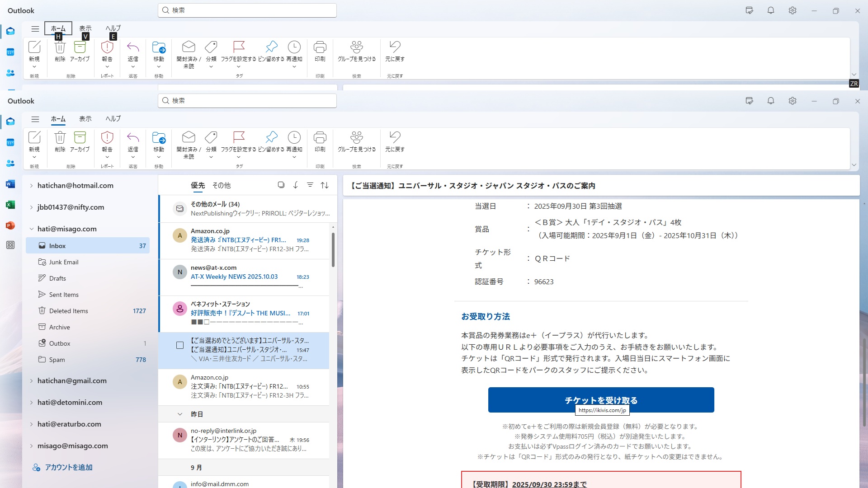Click the Archive icon in the lower ribbon

click(x=80, y=137)
